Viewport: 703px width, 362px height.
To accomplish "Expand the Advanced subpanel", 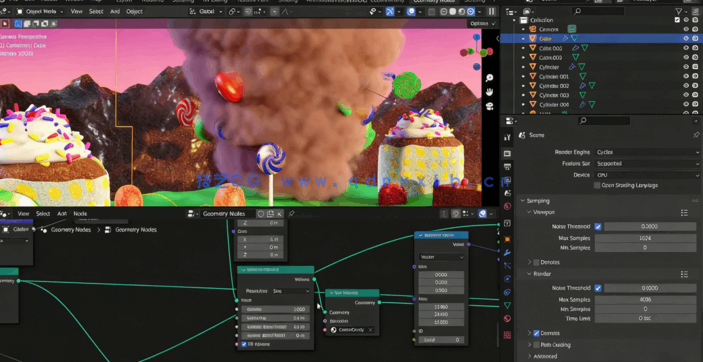I will pyautogui.click(x=529, y=357).
